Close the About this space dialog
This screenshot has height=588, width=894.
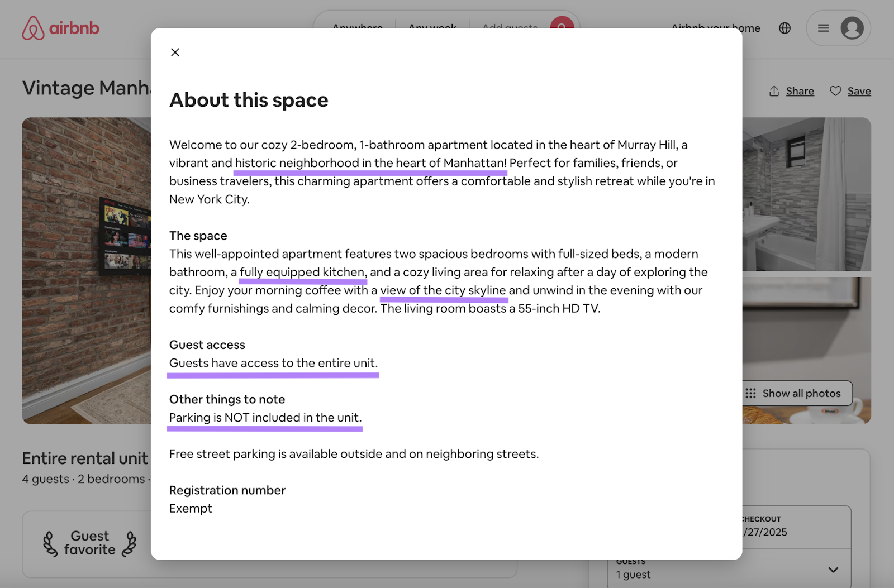[175, 52]
